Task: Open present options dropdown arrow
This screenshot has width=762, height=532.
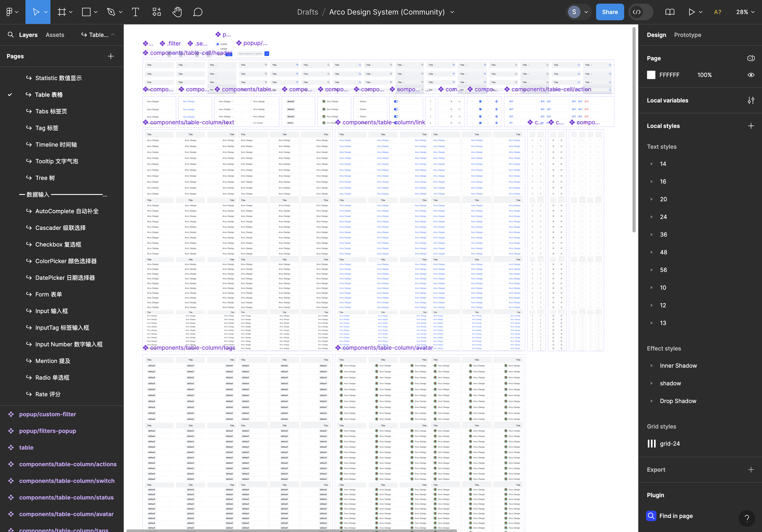Action: (x=701, y=12)
